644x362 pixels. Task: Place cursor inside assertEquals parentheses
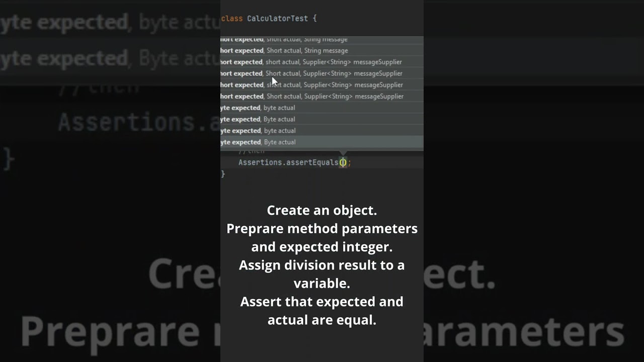point(343,162)
